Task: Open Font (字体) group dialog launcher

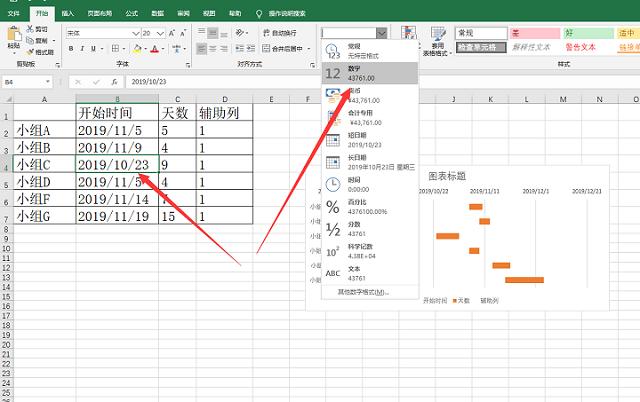Action: click(x=188, y=65)
